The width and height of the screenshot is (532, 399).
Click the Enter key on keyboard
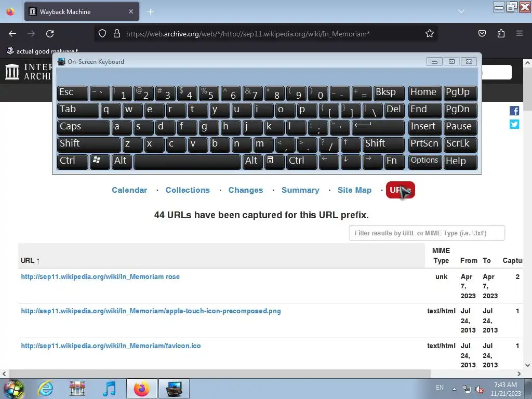(x=378, y=127)
